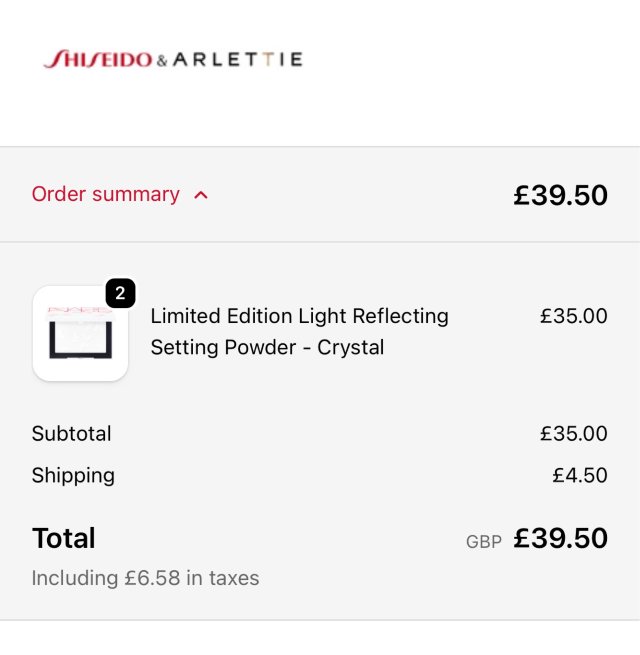Click the white header area beside the logos
Viewport: 640px width, 655px height.
470,60
